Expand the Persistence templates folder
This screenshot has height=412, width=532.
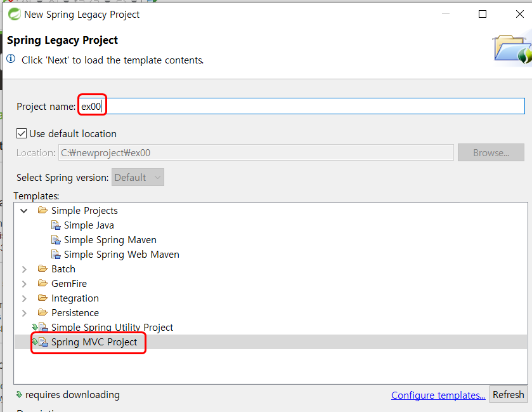tap(24, 313)
